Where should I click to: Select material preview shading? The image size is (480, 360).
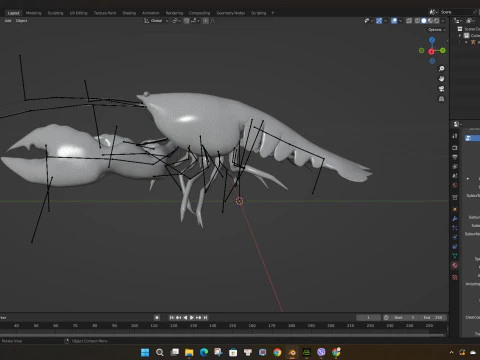(x=430, y=21)
